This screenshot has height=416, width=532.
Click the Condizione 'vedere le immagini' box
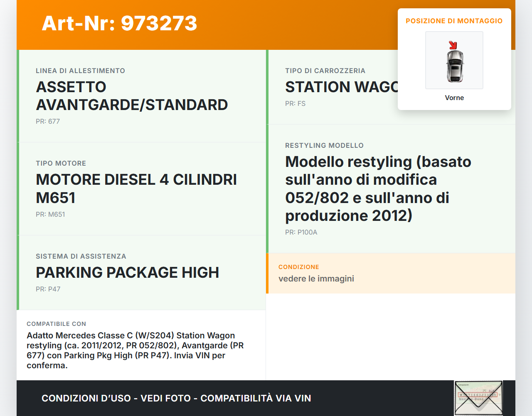pos(390,273)
